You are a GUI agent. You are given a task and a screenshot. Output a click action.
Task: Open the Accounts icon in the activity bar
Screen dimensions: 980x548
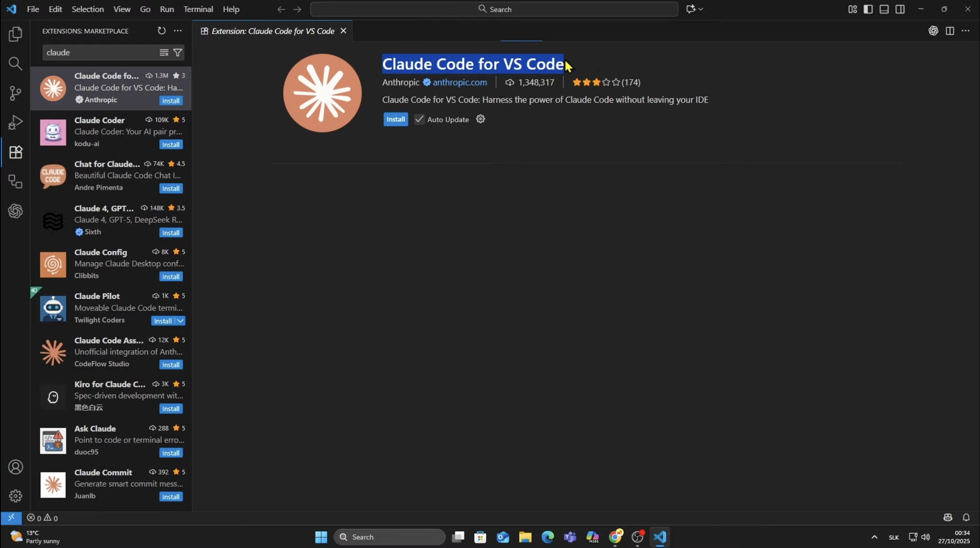[x=15, y=467]
